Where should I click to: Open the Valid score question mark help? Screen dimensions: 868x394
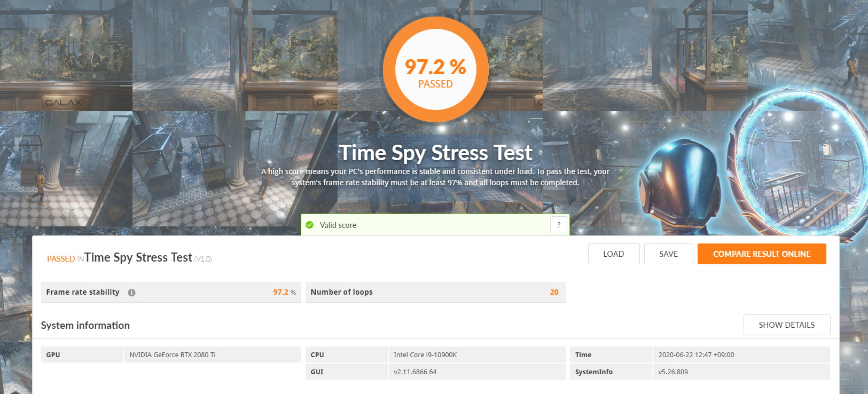tap(559, 225)
